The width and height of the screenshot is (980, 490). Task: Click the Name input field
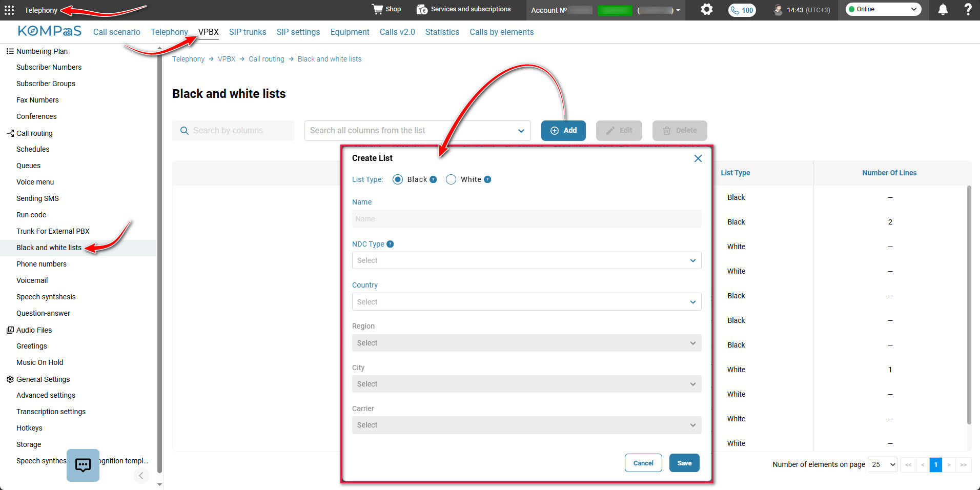click(526, 219)
